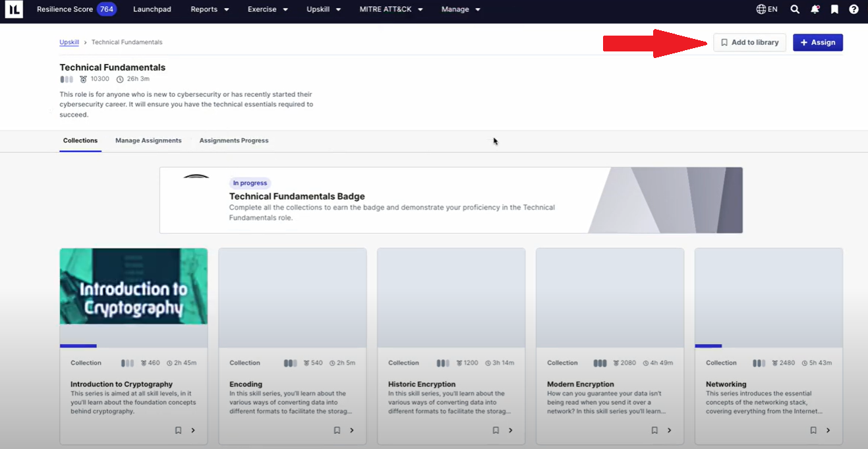Click the Modern Encryption placeholder thumbnail
Screen dimensions: 868x449
pos(610,297)
